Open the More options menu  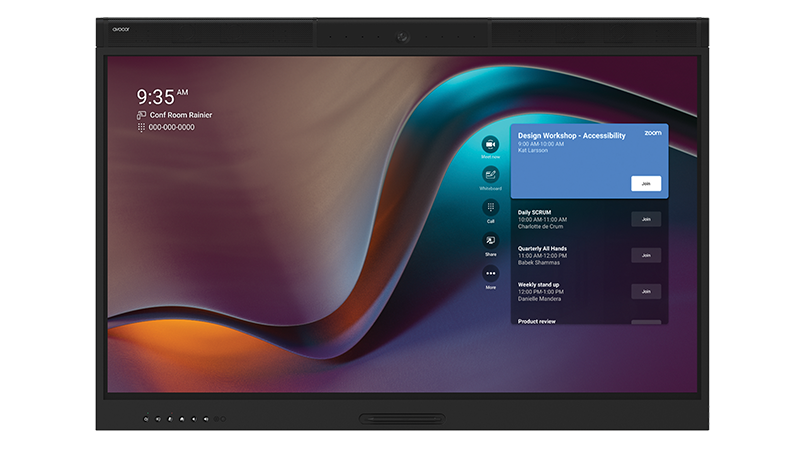(490, 273)
